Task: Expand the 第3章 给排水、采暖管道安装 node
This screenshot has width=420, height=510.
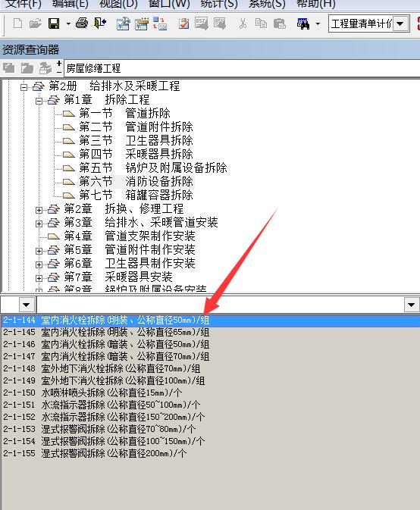Action: click(39, 224)
